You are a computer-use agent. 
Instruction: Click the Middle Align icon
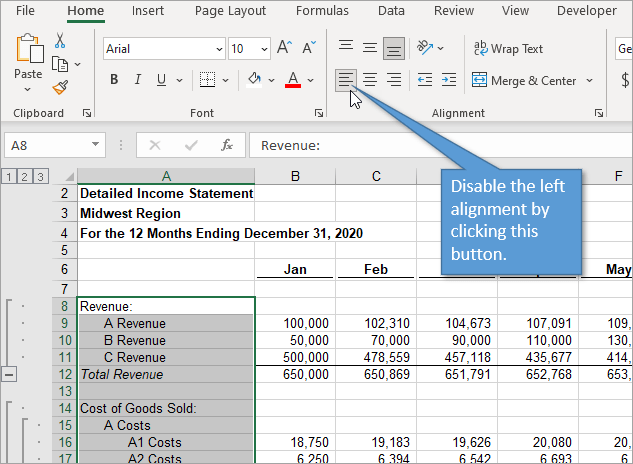click(x=370, y=48)
